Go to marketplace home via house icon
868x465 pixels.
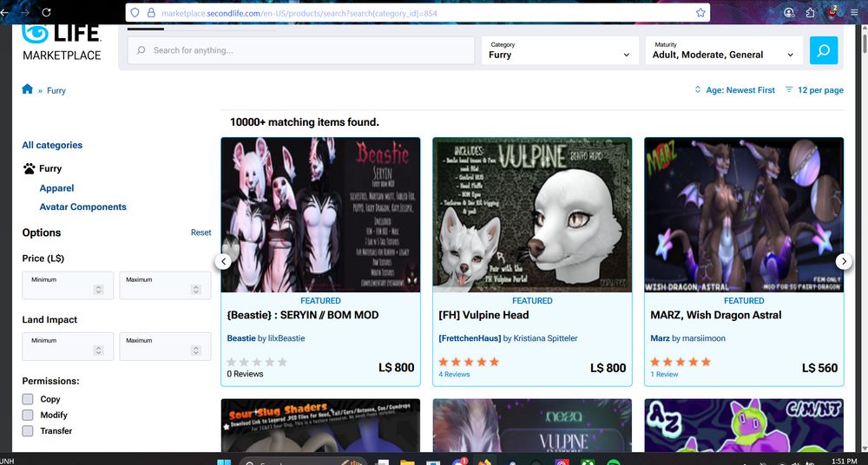click(27, 88)
